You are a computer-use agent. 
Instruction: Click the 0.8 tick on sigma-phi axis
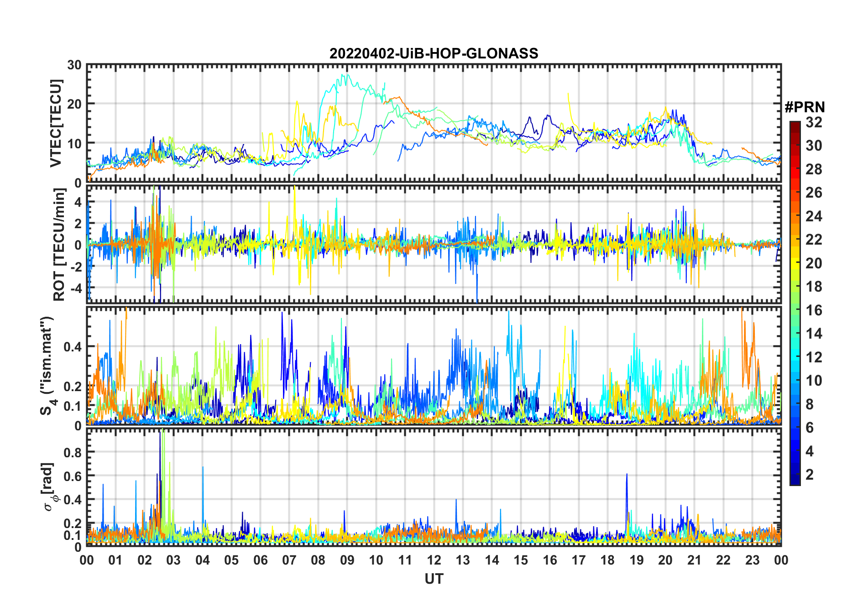click(x=73, y=452)
